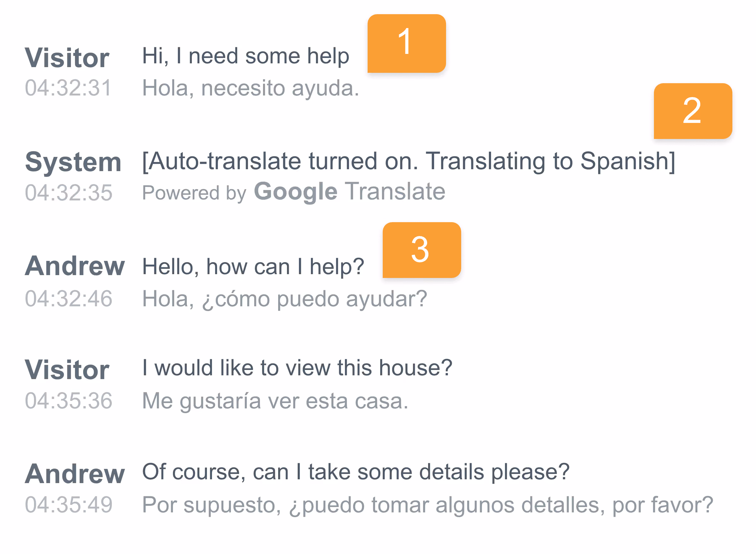Click the orange callout badge numbered 2
The width and height of the screenshot is (756, 554).
coord(693,111)
